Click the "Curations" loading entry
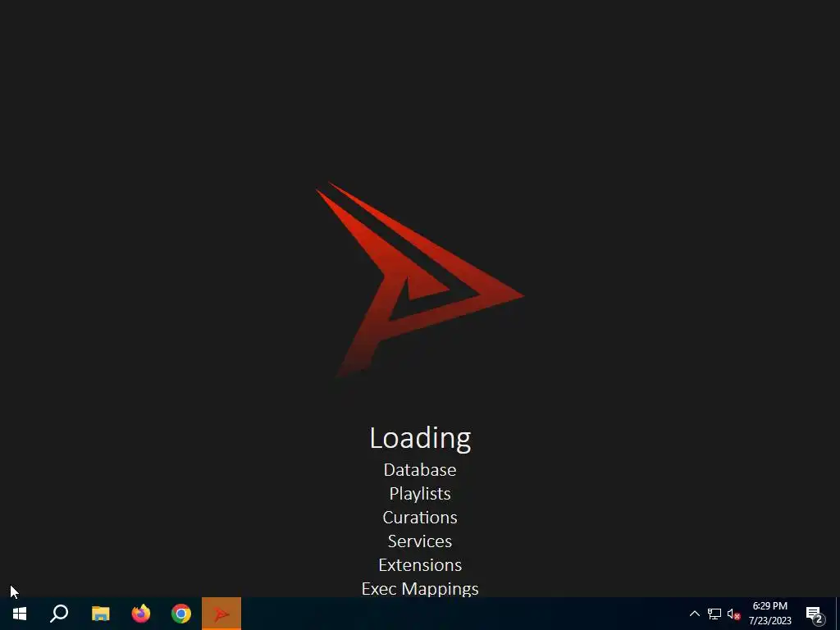840x630 pixels. [x=420, y=518]
